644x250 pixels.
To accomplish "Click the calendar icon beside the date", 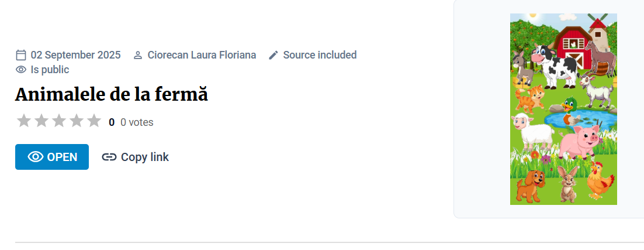I will click(x=21, y=55).
